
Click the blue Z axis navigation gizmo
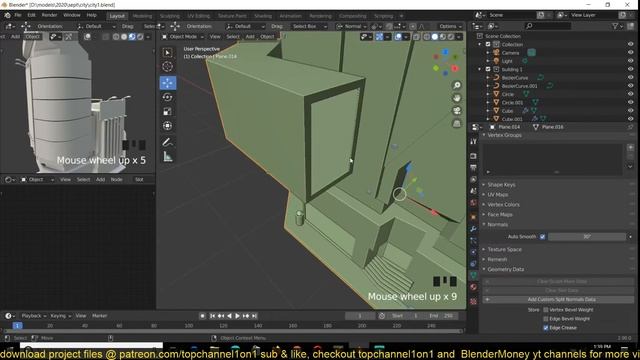point(445,52)
